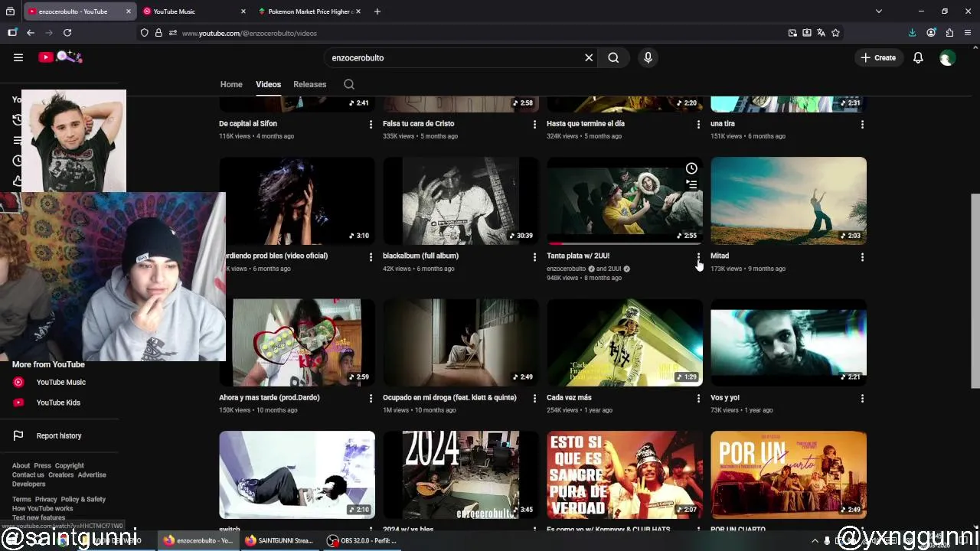Bookmark this page with star icon

[x=835, y=33]
